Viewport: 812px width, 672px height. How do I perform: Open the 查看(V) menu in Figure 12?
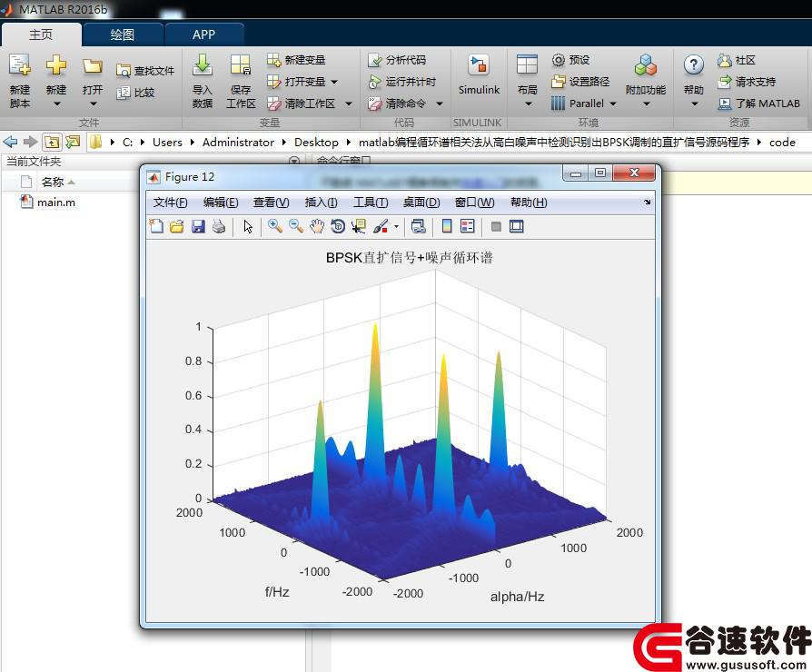click(x=271, y=202)
